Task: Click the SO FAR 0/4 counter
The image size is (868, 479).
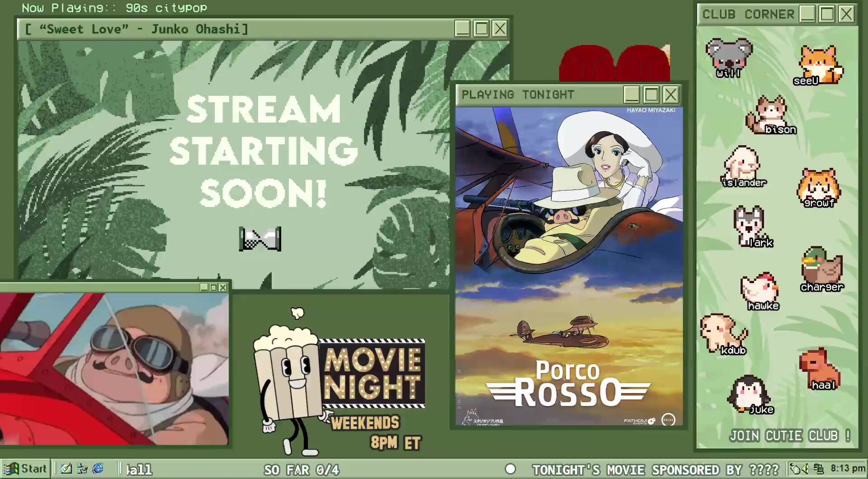Action: tap(302, 470)
